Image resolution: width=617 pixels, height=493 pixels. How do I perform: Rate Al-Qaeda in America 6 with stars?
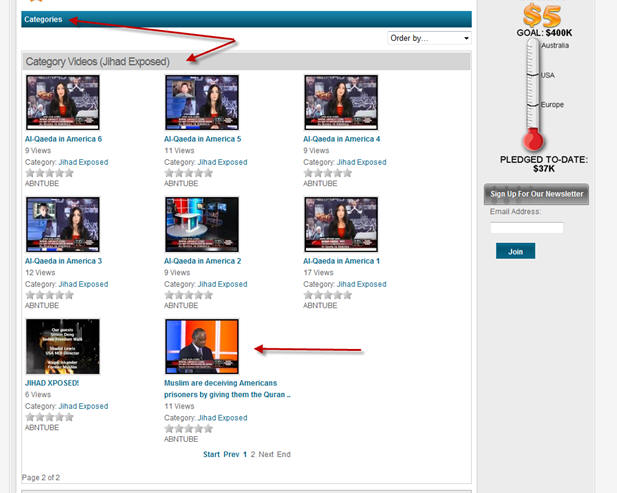(x=50, y=173)
